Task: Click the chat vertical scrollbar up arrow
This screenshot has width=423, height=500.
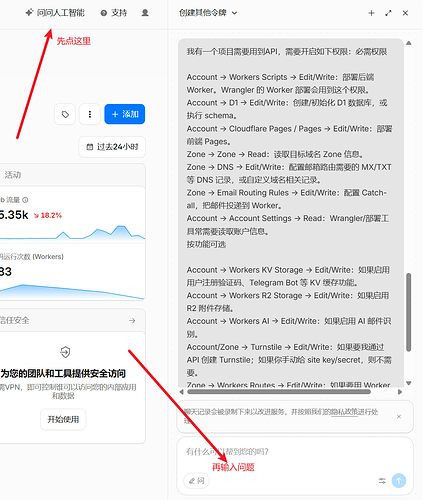Action: pyautogui.click(x=409, y=43)
